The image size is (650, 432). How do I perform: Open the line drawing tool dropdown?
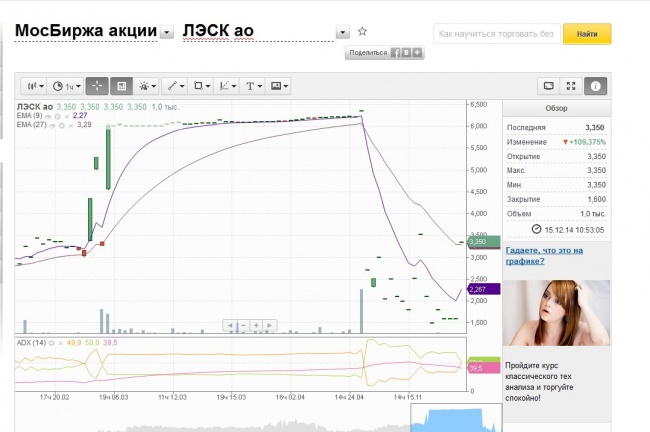click(175, 86)
